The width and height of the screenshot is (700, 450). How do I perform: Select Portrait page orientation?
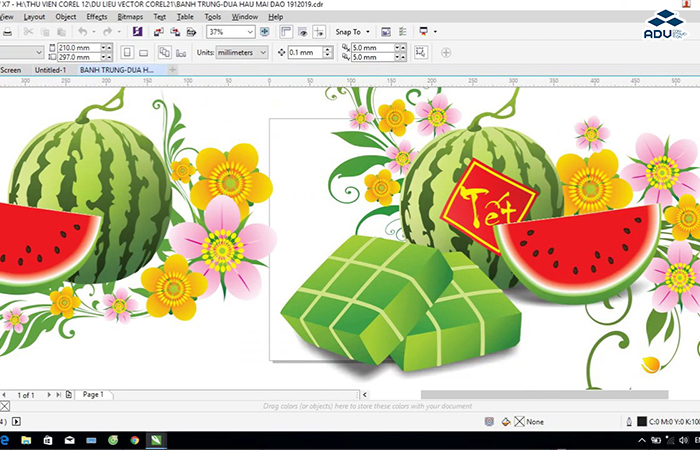point(127,52)
